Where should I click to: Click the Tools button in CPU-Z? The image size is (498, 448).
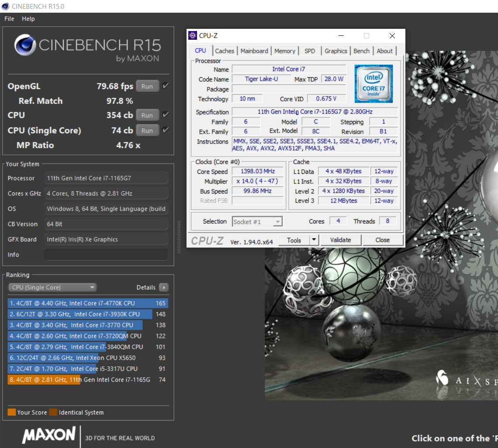tap(294, 240)
